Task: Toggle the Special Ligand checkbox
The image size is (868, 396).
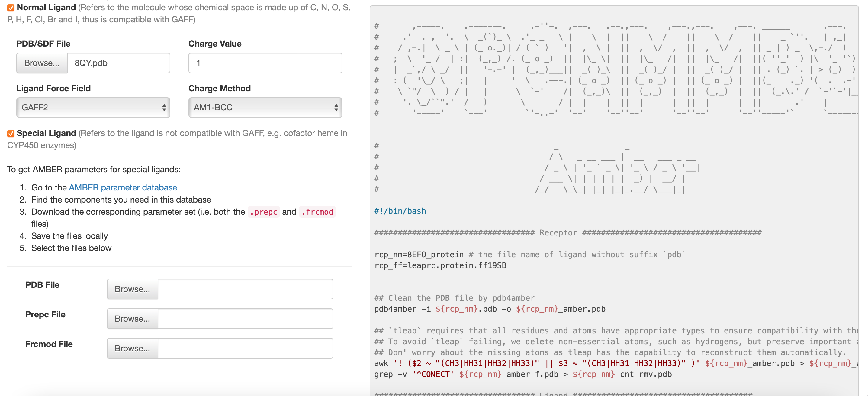Action: pos(11,134)
